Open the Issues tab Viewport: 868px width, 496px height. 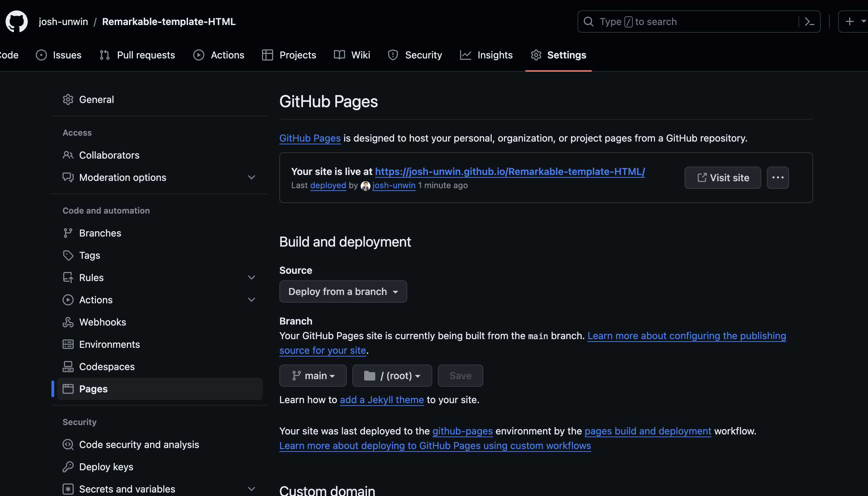pos(58,55)
